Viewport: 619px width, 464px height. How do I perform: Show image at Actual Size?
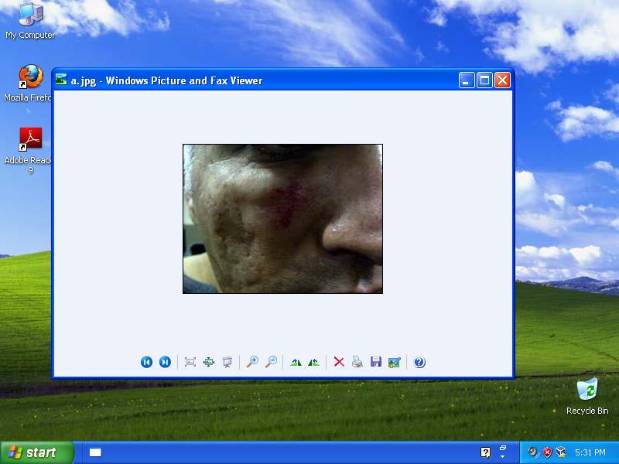[x=208, y=362]
